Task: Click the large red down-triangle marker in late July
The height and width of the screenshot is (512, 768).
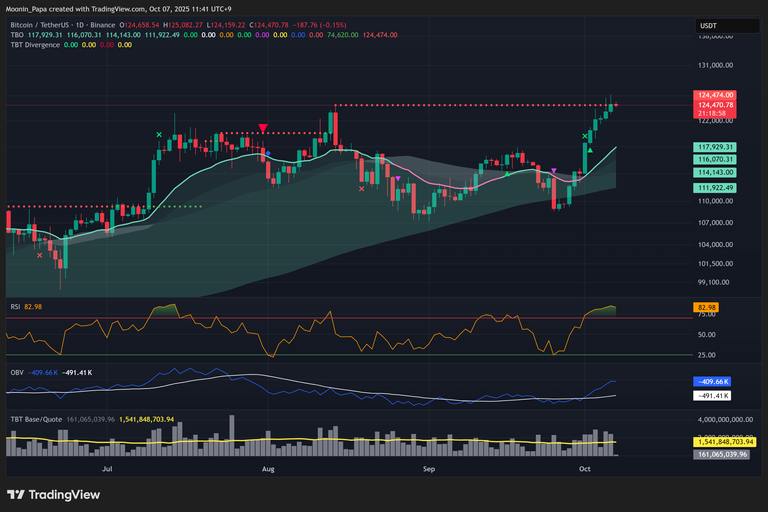Action: click(263, 128)
